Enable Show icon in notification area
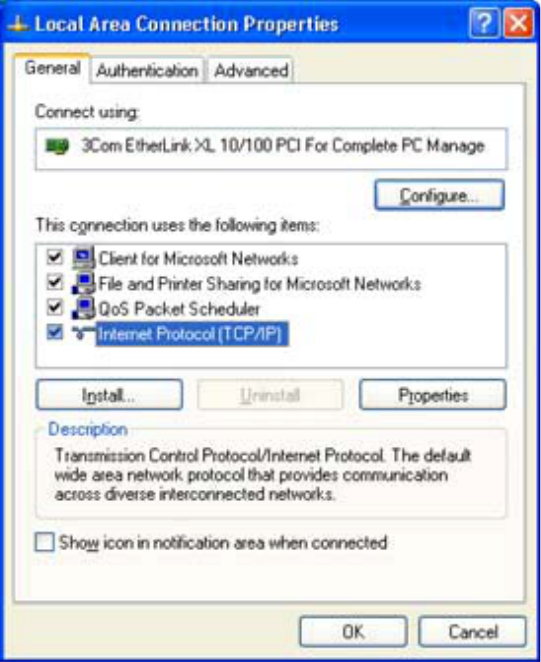The image size is (541, 662). pos(45,542)
